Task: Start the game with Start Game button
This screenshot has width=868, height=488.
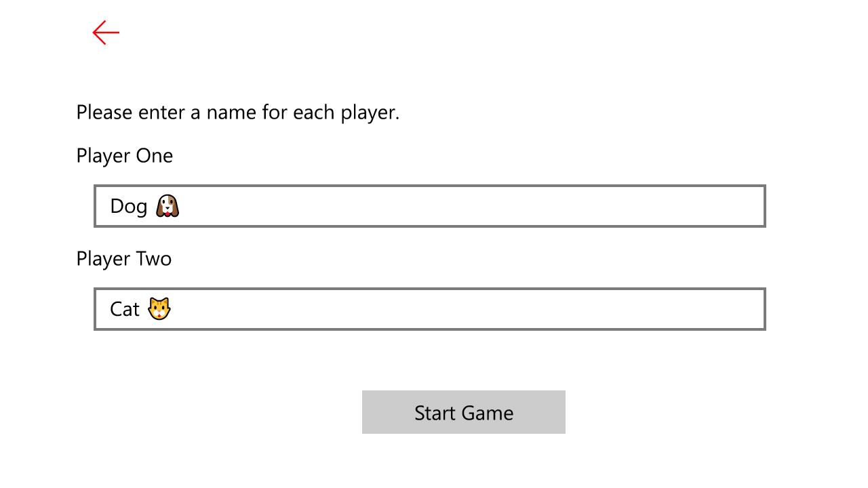Action: pos(464,412)
